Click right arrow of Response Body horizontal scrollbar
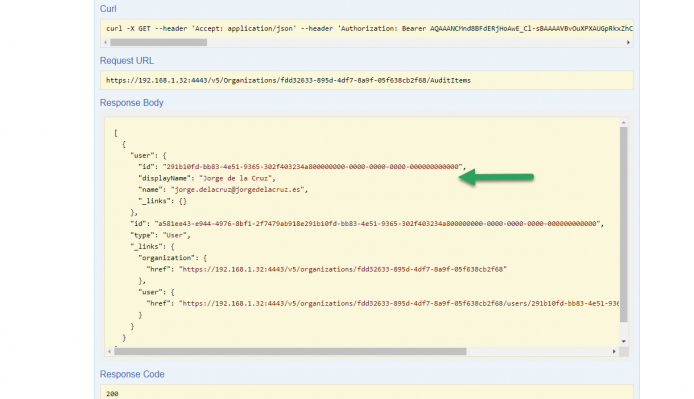694x399 pixels. 614,352
